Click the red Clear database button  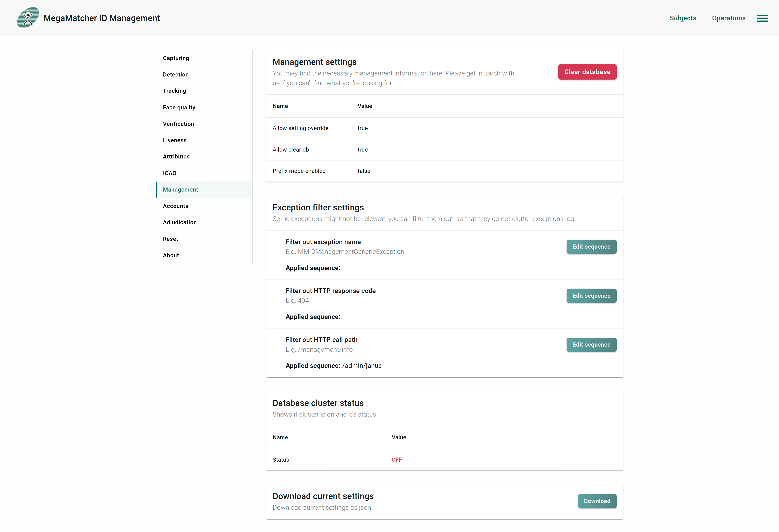[587, 72]
